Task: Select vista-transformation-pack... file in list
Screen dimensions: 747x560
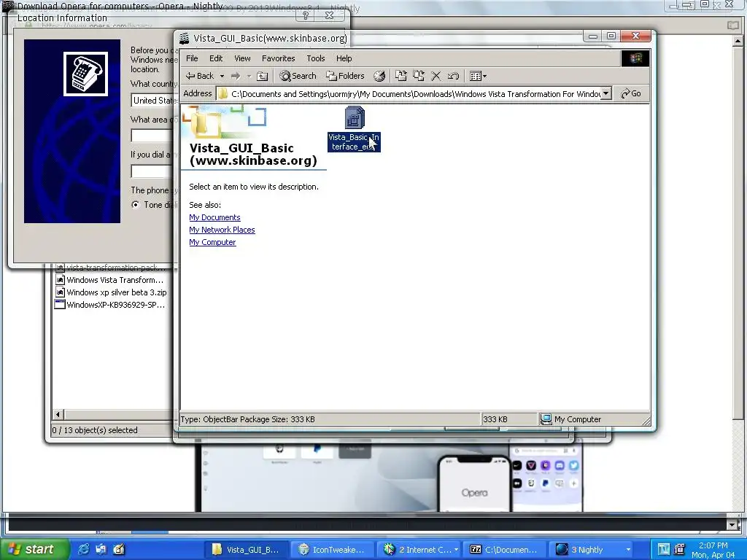Action: pyautogui.click(x=111, y=268)
